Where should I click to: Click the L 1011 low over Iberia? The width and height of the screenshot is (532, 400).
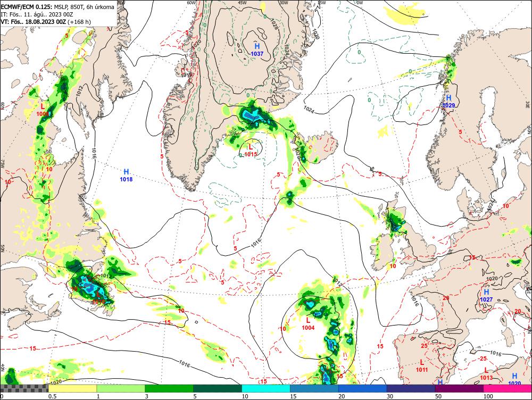(x=422, y=366)
